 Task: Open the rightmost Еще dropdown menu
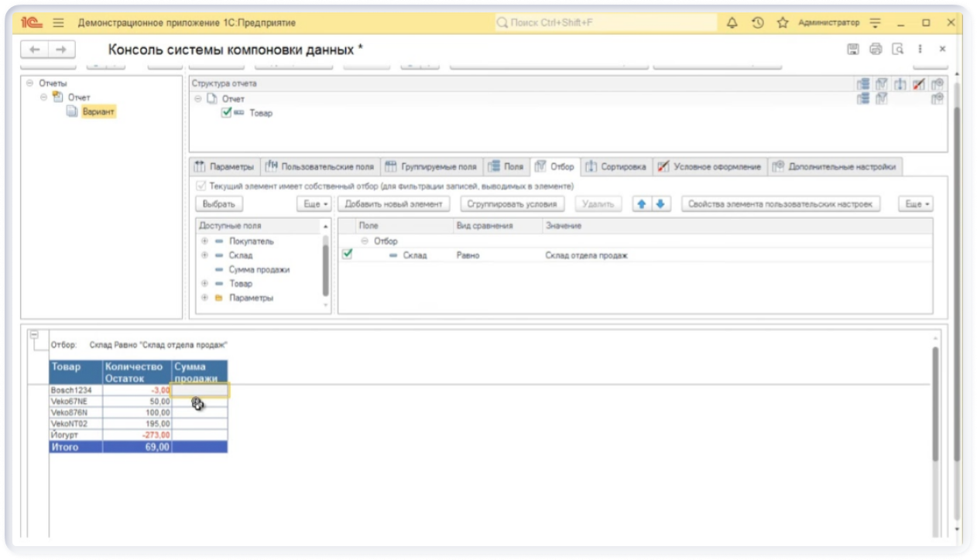click(916, 204)
